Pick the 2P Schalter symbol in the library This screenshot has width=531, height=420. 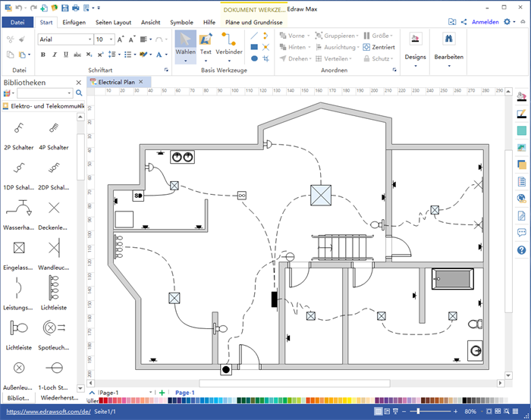pyautogui.click(x=18, y=131)
